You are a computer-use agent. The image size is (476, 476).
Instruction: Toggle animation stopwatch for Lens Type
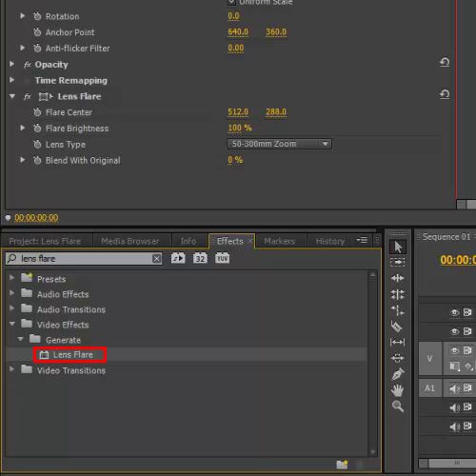coord(37,144)
